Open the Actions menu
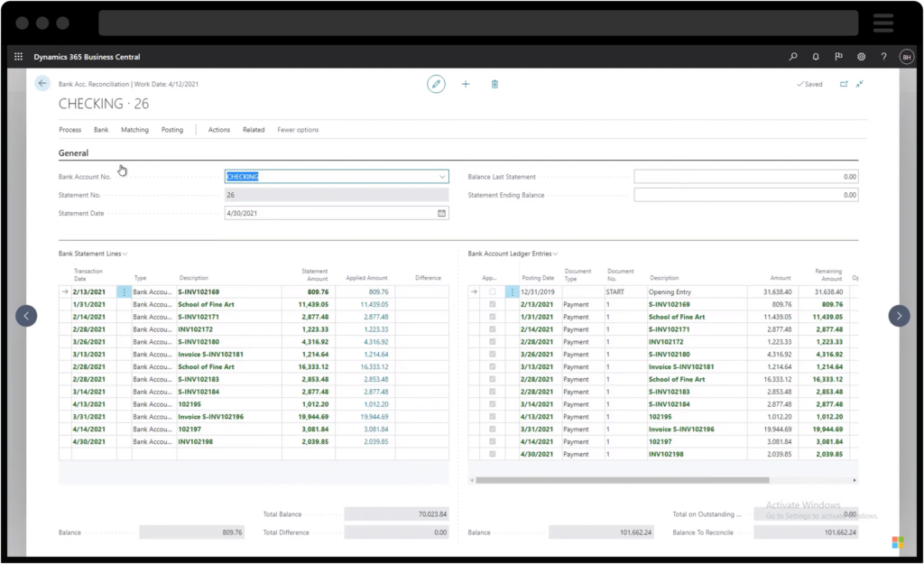The width and height of the screenshot is (924, 564). click(x=219, y=130)
